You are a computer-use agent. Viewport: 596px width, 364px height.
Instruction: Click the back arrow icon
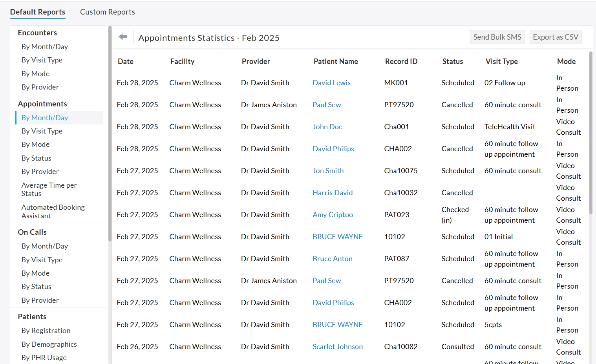[x=123, y=37]
